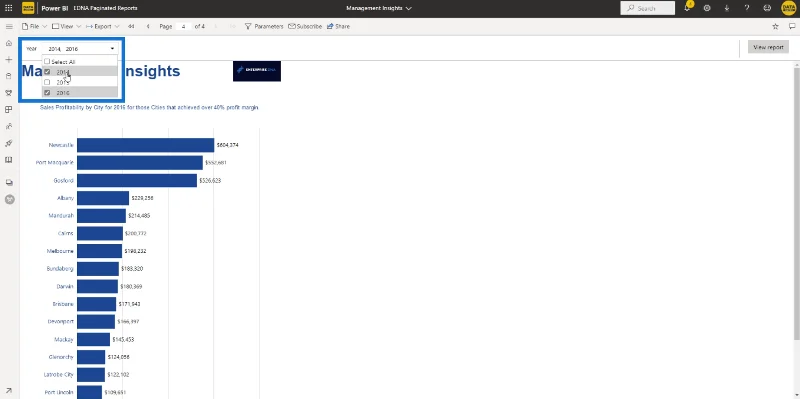
Task: Click Share in the toolbar
Action: click(x=338, y=26)
